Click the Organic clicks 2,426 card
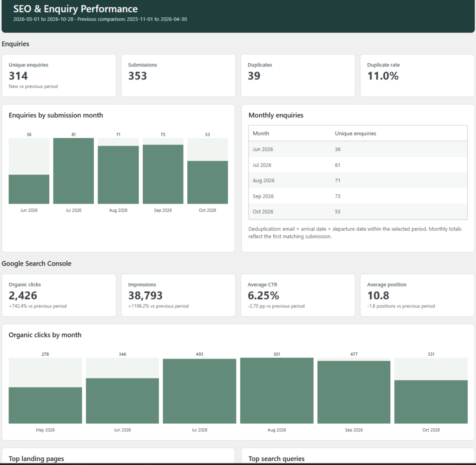This screenshot has width=476, height=465. [x=59, y=295]
